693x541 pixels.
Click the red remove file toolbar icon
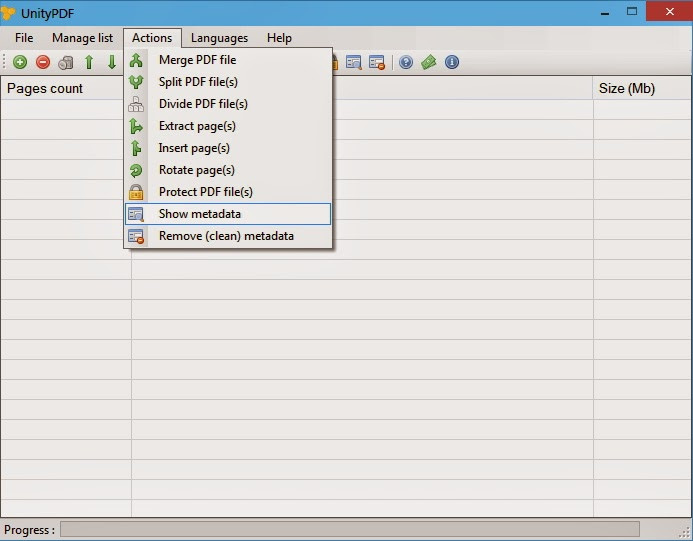click(43, 62)
